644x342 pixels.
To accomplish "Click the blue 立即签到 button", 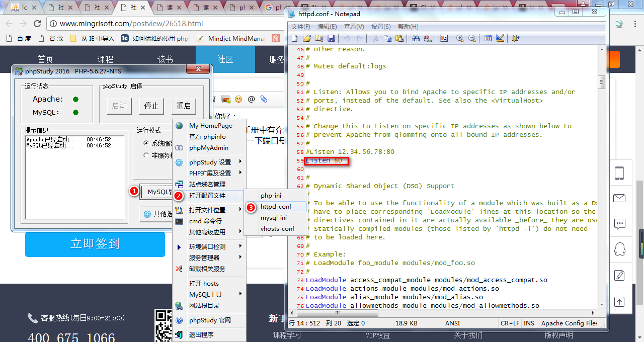I will click(x=95, y=244).
